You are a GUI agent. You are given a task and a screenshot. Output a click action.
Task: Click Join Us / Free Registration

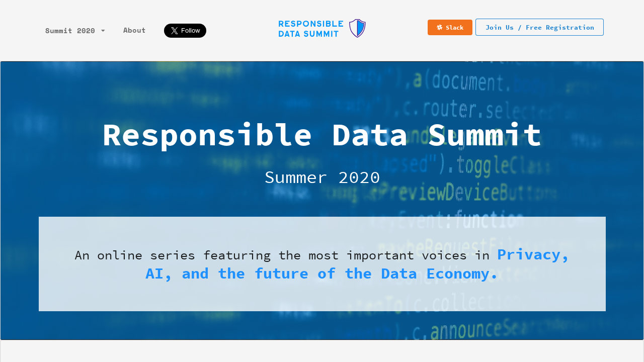pyautogui.click(x=539, y=27)
